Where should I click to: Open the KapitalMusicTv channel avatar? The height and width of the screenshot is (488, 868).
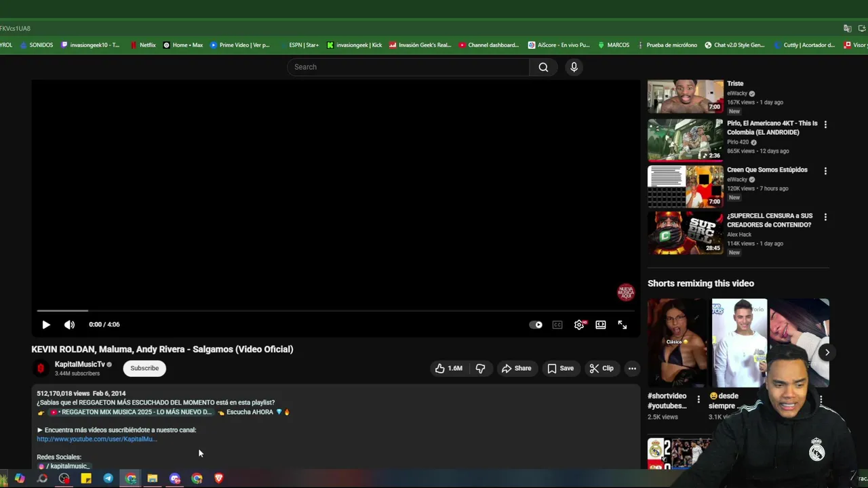41,368
